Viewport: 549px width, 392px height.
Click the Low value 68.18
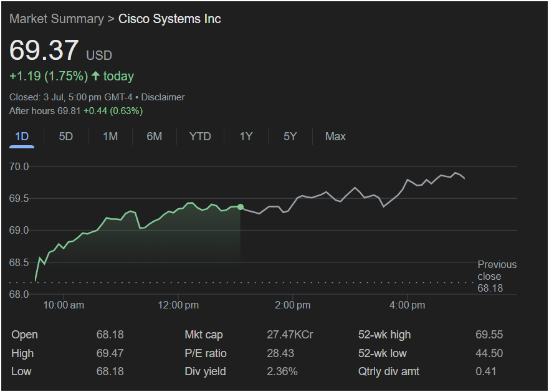point(110,371)
